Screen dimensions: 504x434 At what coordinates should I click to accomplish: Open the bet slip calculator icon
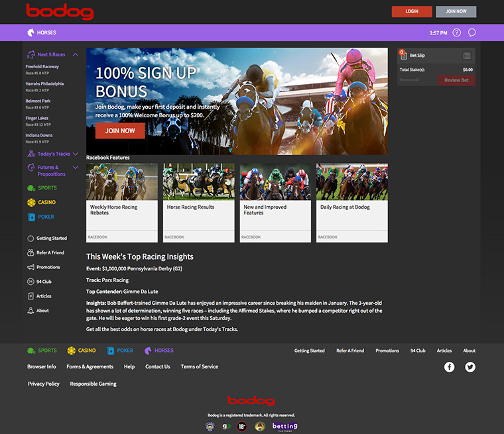[x=467, y=56]
